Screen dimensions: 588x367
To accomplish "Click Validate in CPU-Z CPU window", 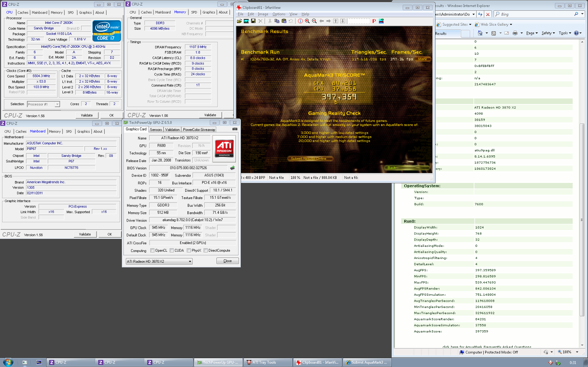I will (87, 115).
